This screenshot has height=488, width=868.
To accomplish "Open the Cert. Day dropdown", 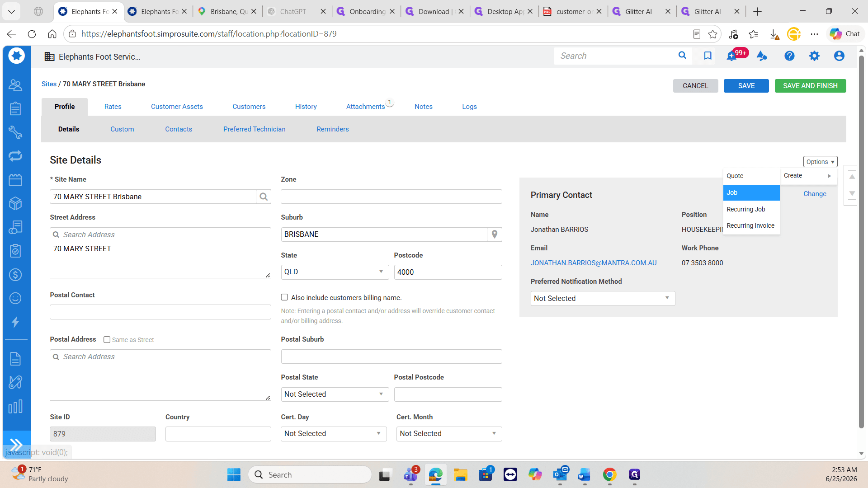I will click(334, 434).
